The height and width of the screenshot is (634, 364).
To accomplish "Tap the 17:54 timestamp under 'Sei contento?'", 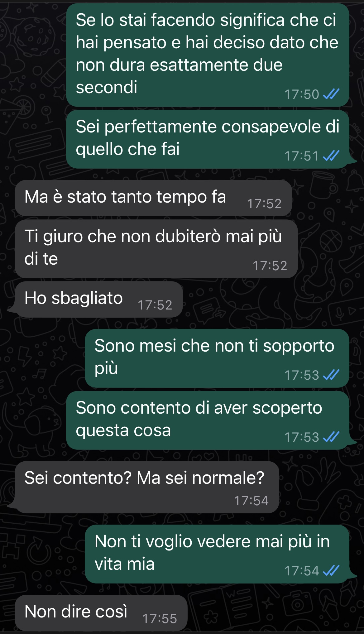I will click(251, 501).
